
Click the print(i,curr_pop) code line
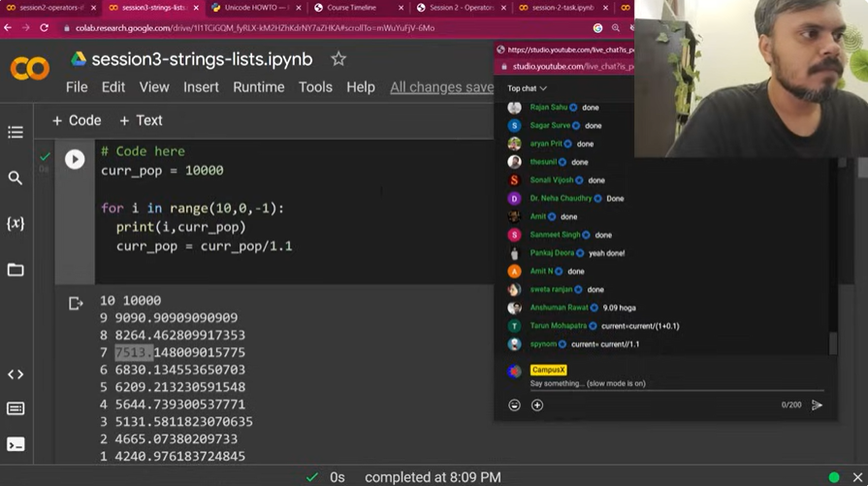(x=180, y=227)
